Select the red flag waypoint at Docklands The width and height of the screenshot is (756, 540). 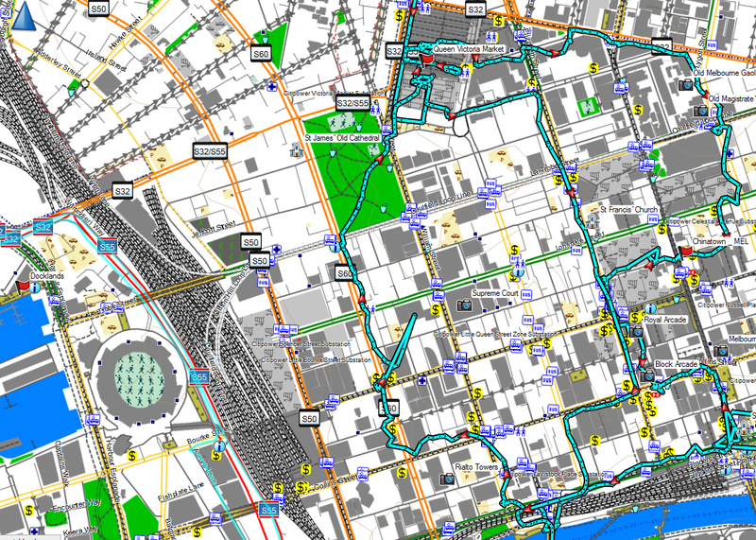[21, 280]
